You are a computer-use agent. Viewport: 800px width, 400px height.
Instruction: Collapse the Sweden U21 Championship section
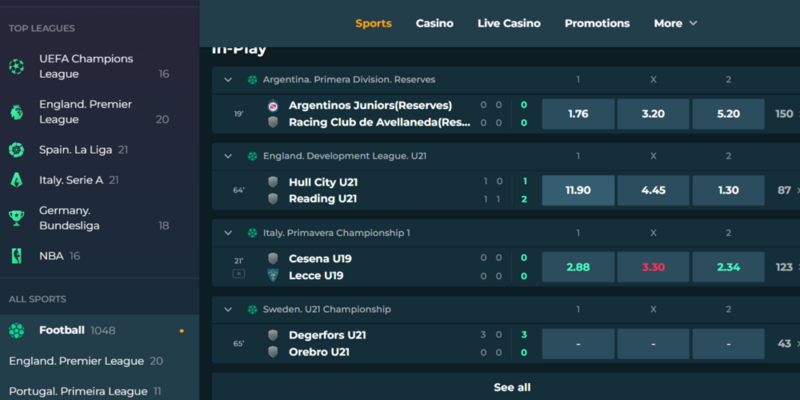[228, 309]
